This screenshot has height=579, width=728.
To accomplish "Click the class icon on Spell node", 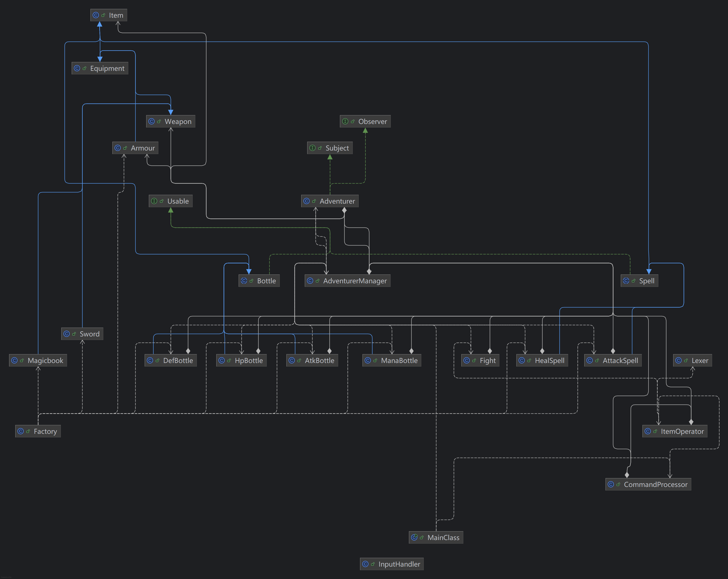I will click(x=626, y=281).
